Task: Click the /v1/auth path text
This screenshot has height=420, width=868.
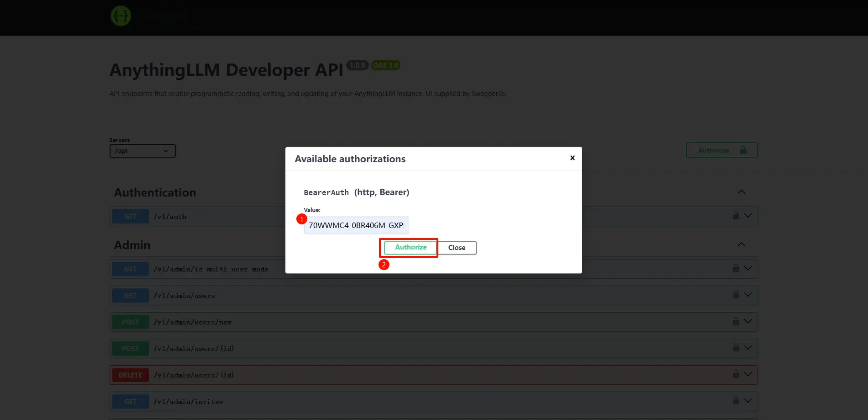Action: 170,217
